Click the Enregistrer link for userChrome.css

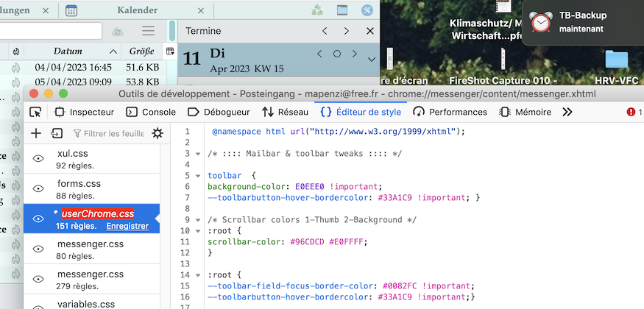[127, 226]
